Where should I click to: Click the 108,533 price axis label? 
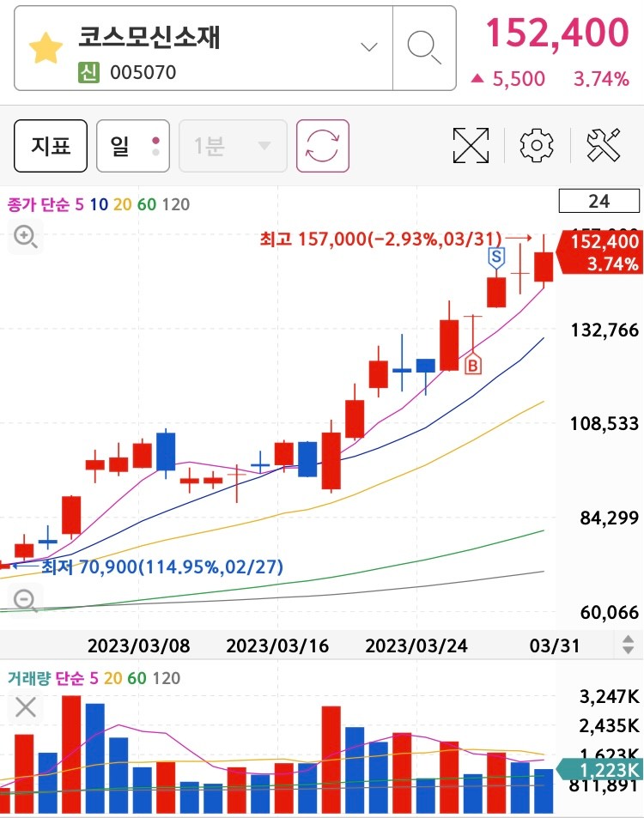[605, 423]
